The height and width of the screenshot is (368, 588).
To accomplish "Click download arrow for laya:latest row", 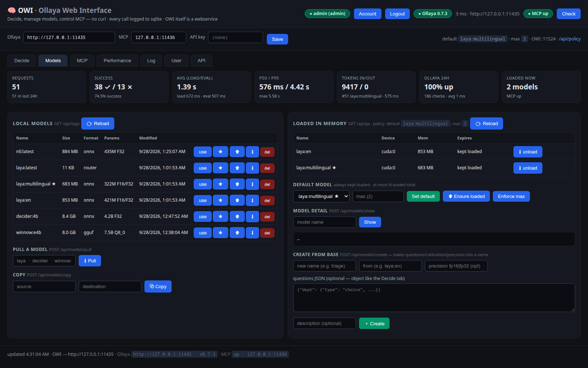I will [x=252, y=168].
